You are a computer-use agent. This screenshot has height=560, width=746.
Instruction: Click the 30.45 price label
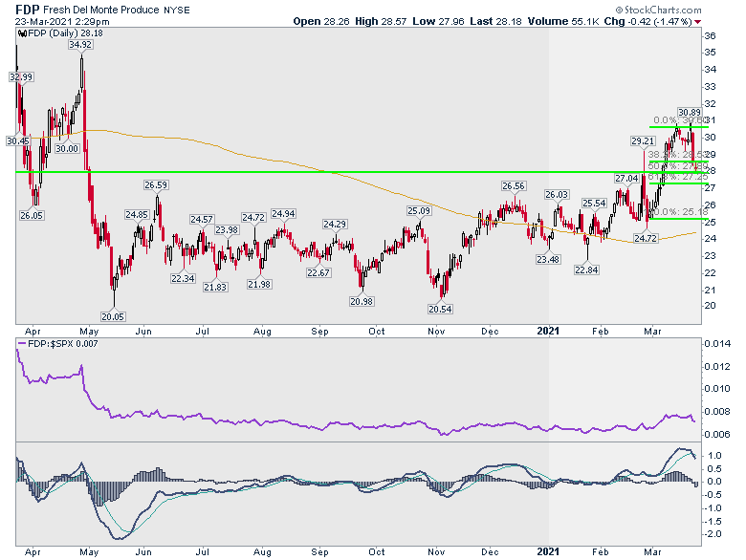18,140
